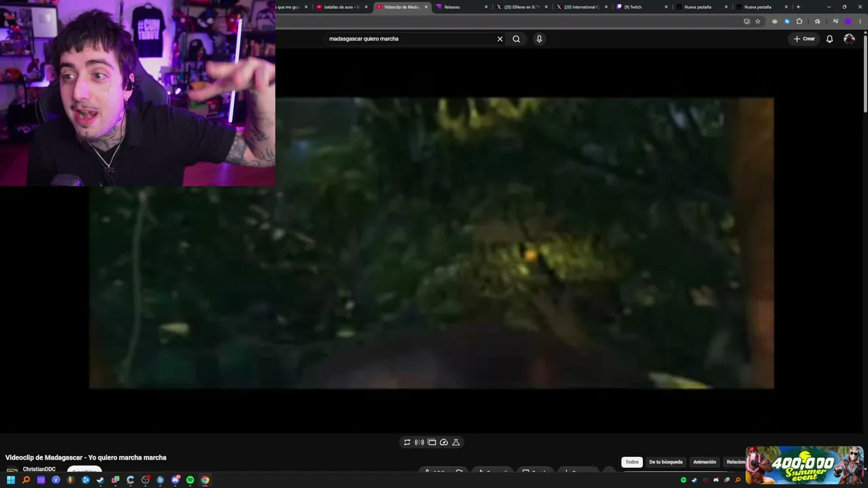Bookmark this page with the star icon
The height and width of the screenshot is (488, 868).
click(758, 21)
